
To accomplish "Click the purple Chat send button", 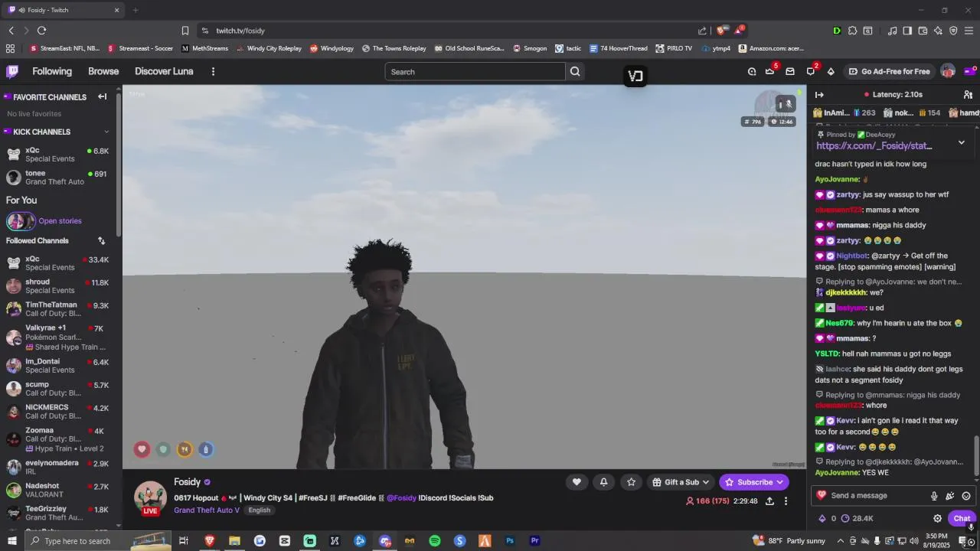I will tap(962, 518).
